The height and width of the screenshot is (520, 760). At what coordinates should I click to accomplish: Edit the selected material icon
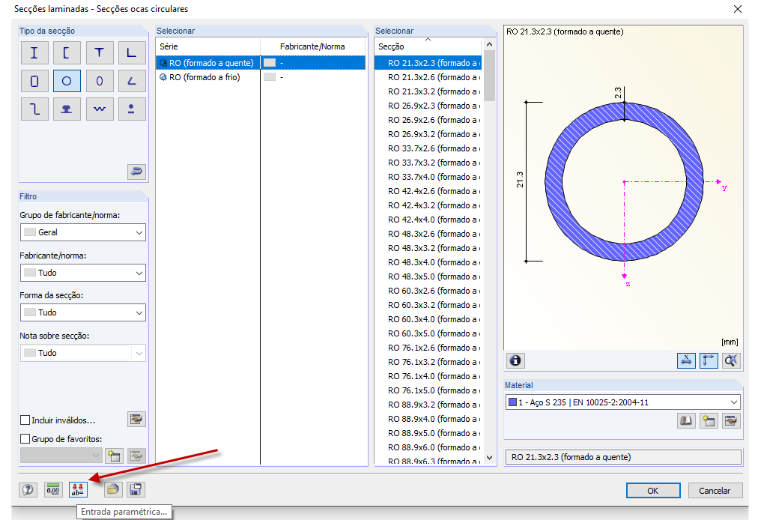[x=731, y=421]
